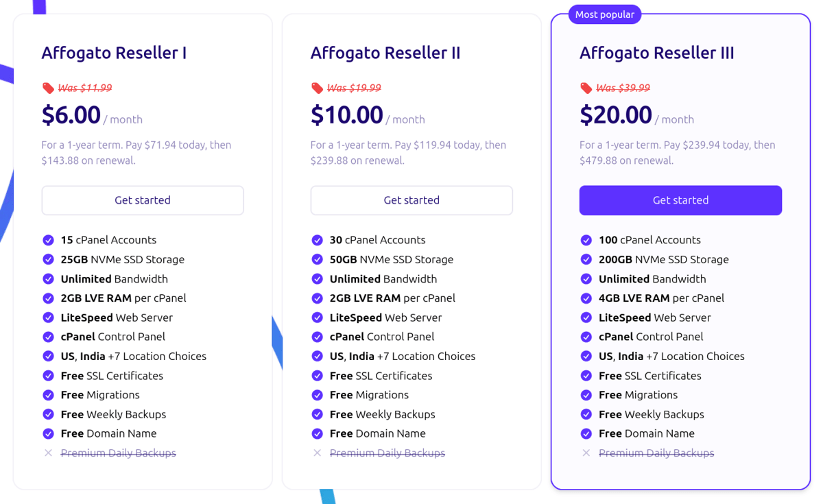Click checkmark icon beside 50GB NVMe SSD Storage
This screenshot has width=823, height=504.
tap(317, 259)
